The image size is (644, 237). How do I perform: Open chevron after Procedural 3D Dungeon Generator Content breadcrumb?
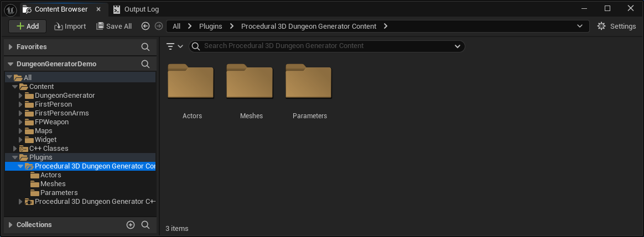(x=385, y=27)
